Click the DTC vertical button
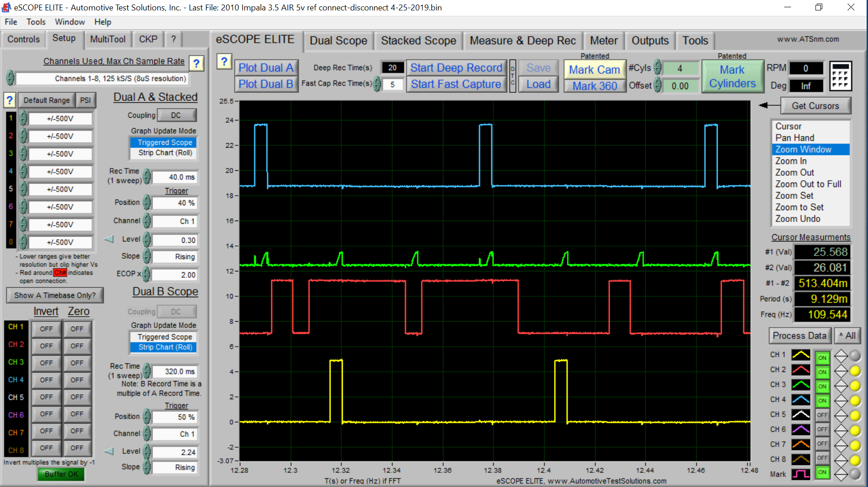This screenshot has height=487, width=868. pos(512,76)
